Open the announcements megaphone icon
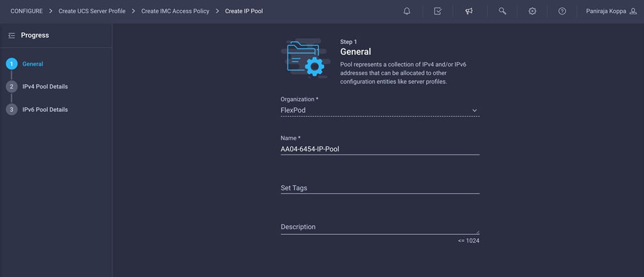The width and height of the screenshot is (644, 277). pos(469,11)
